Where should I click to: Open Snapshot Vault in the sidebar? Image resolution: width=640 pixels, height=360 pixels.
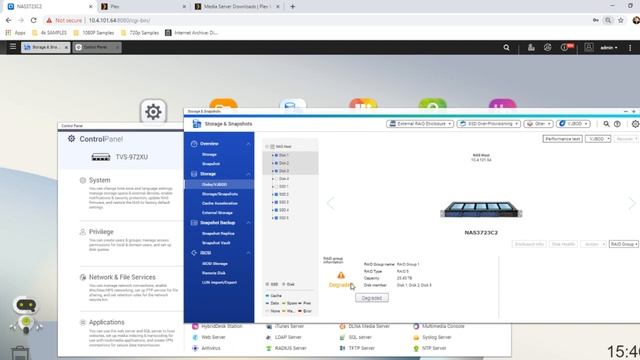pyautogui.click(x=216, y=243)
